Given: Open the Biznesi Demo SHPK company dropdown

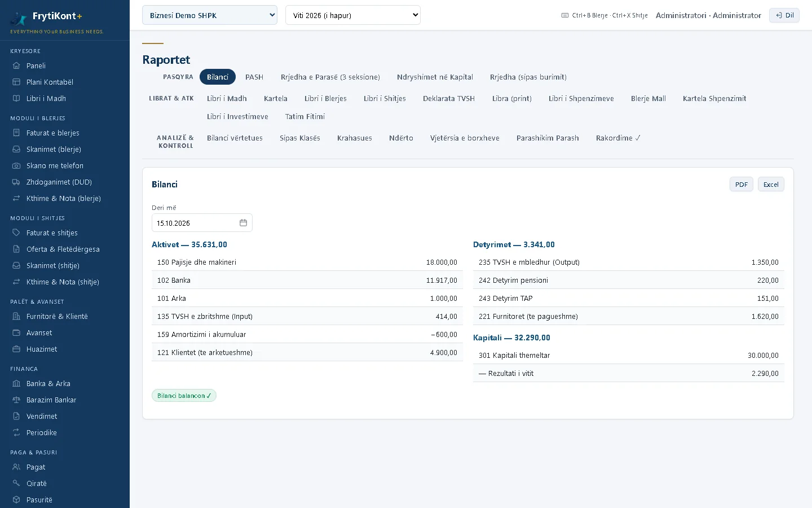Looking at the screenshot, I should tap(210, 15).
